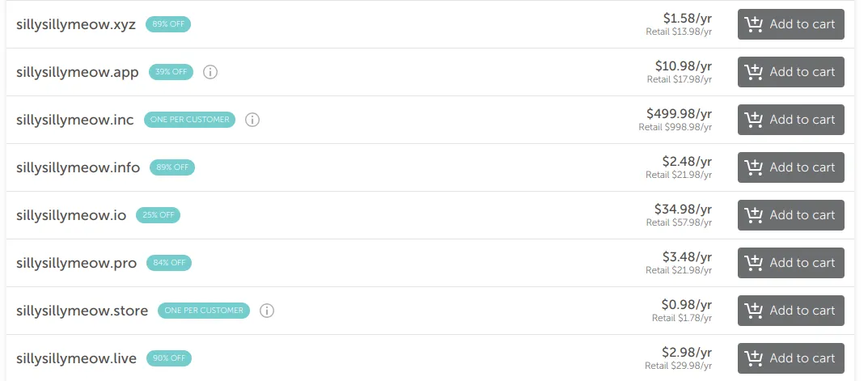Image resolution: width=868 pixels, height=381 pixels.
Task: Click ONE PER CUSTOMER badge on .inc
Action: point(190,120)
